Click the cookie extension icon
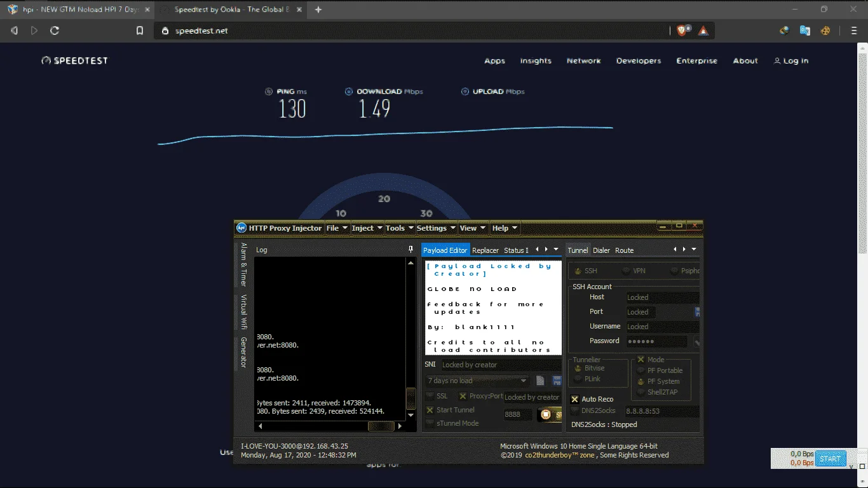 pyautogui.click(x=825, y=30)
